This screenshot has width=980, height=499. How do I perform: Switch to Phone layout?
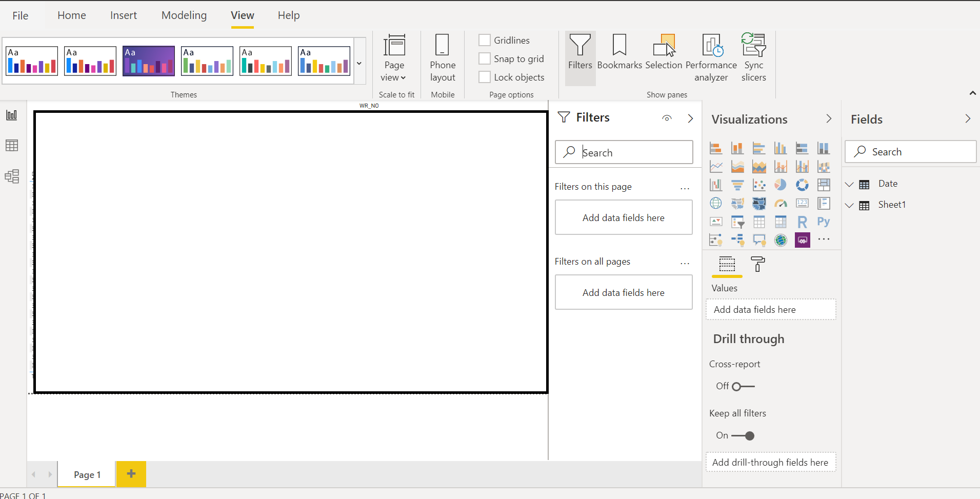443,58
